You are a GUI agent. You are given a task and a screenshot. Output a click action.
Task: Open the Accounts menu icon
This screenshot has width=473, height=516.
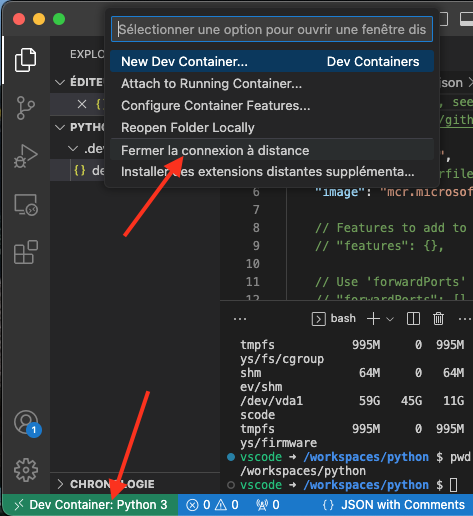point(26,423)
